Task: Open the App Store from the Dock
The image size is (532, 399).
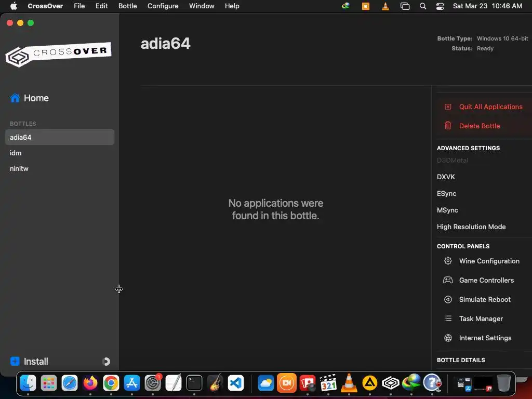Action: click(131, 383)
